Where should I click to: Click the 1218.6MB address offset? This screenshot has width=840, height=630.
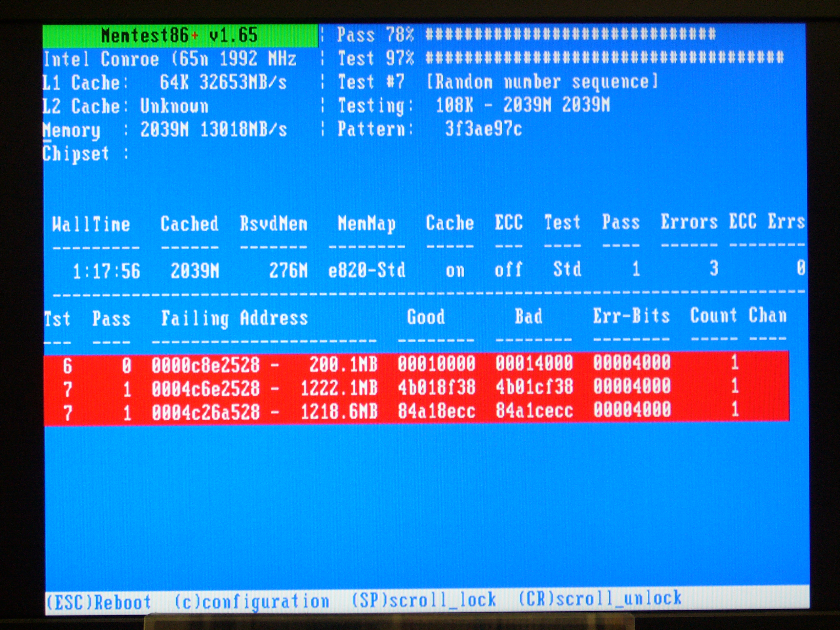[x=339, y=412]
